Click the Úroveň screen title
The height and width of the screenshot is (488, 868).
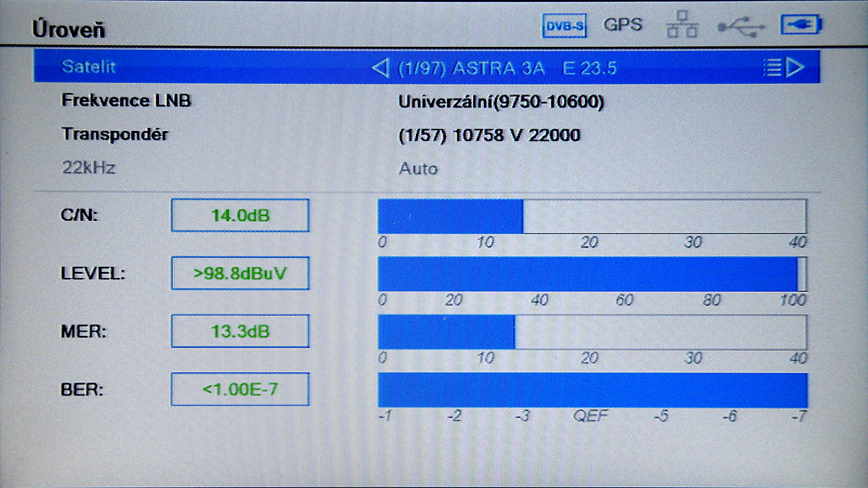coord(69,29)
